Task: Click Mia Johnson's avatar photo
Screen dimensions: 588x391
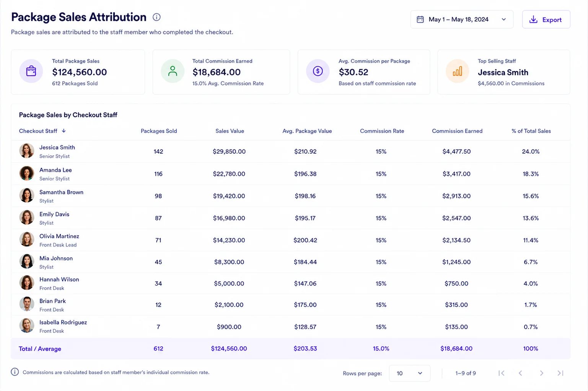Action: tap(27, 261)
